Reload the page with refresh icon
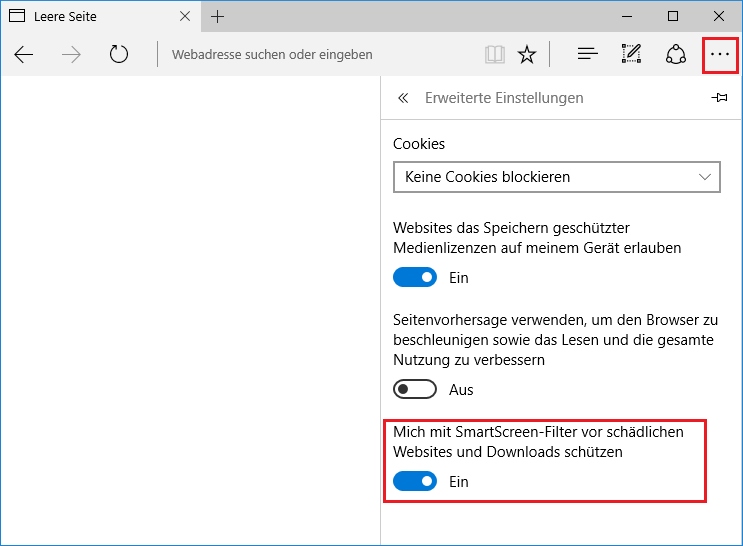This screenshot has width=743, height=546. point(118,55)
